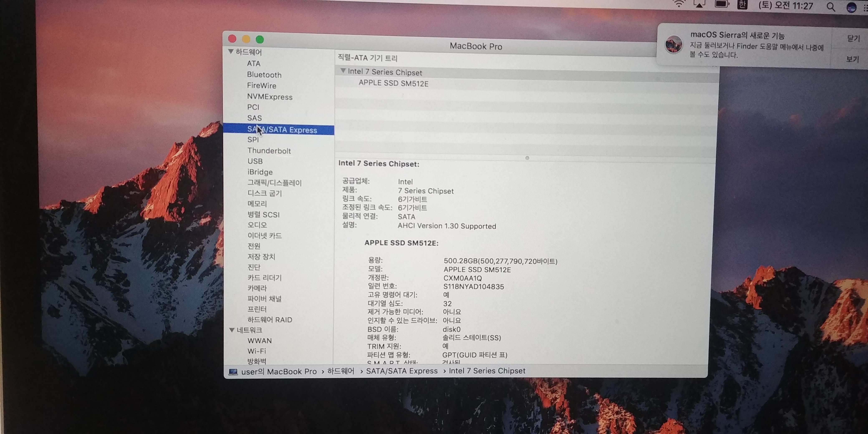Open the Wi-Fi status menu icon
This screenshot has width=868, height=434.
(679, 4)
